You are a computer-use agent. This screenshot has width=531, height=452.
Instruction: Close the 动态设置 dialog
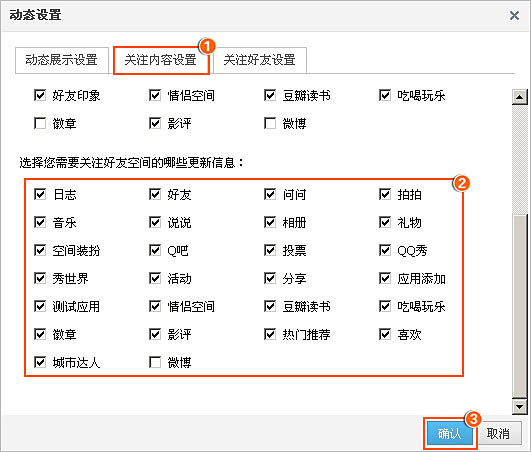click(514, 15)
